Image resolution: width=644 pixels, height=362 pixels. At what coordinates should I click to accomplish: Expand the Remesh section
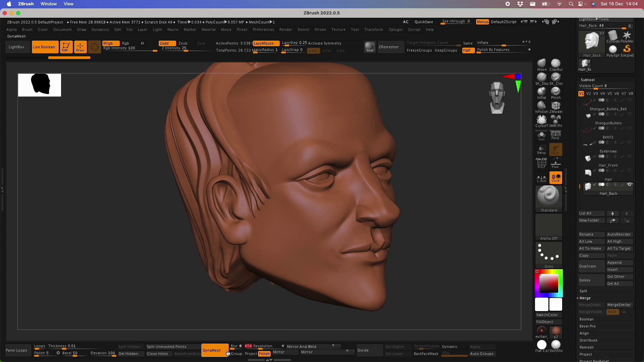tap(586, 347)
